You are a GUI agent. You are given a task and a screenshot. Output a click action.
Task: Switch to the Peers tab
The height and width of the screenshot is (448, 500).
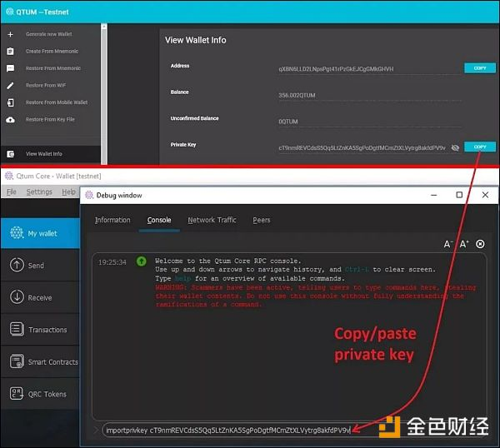coord(262,220)
